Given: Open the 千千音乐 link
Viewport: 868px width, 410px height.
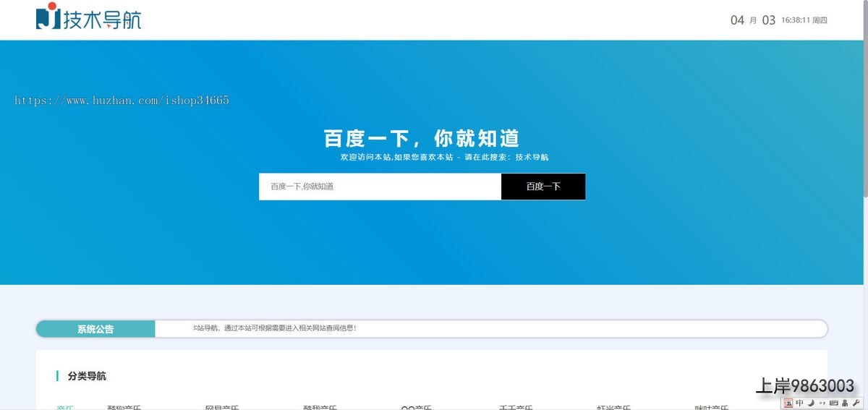Looking at the screenshot, I should [516, 407].
